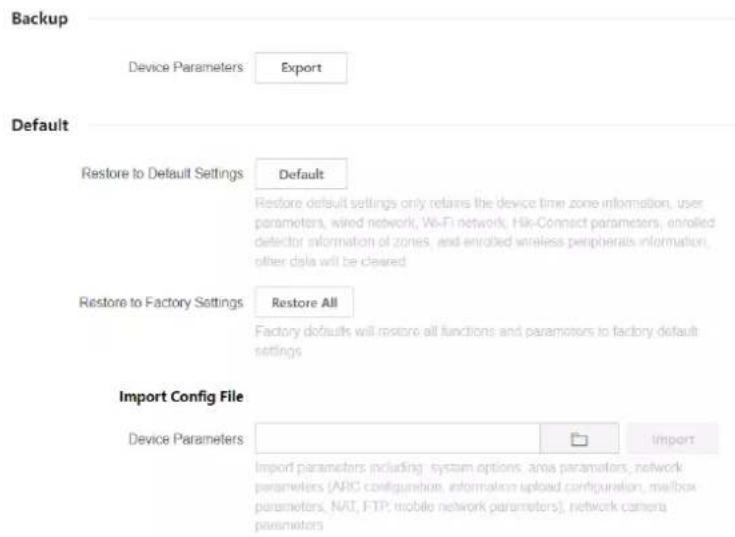Click the greyed-out Import button

[x=672, y=439]
